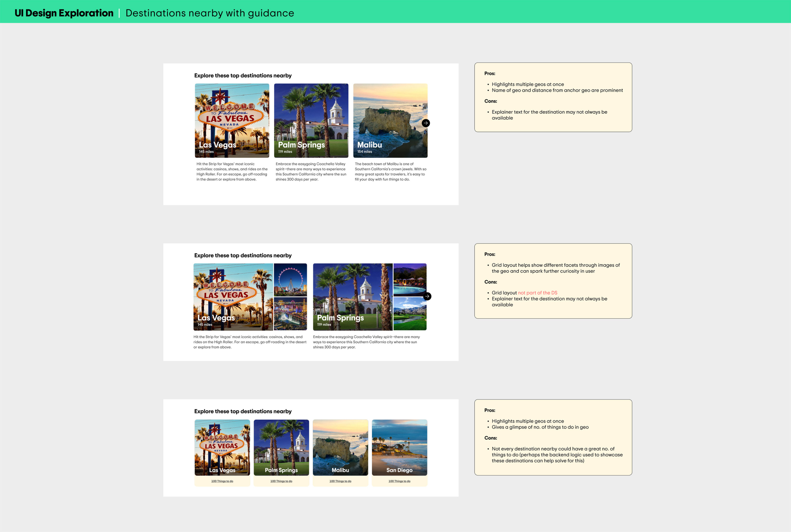Select High Roller ferris wheel small image
Image resolution: width=791 pixels, height=532 pixels.
click(290, 279)
